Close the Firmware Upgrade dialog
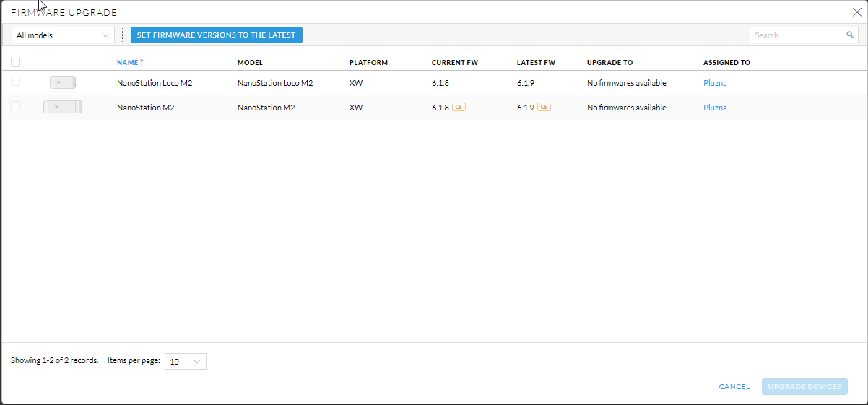This screenshot has width=868, height=405. 856,12
